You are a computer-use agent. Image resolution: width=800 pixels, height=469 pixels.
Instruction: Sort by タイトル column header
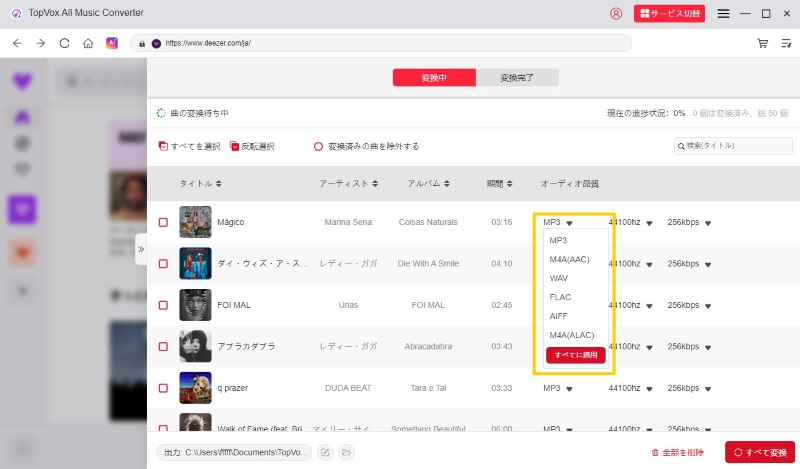[201, 184]
